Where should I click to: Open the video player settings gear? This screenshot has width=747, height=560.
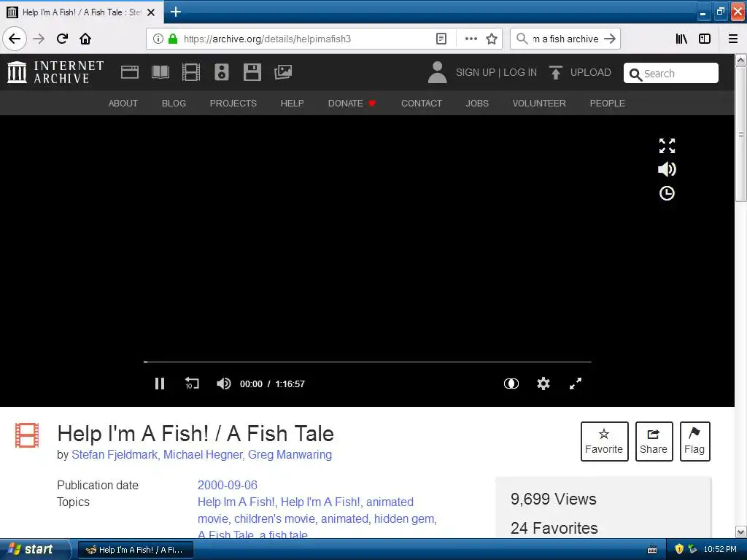pos(543,384)
